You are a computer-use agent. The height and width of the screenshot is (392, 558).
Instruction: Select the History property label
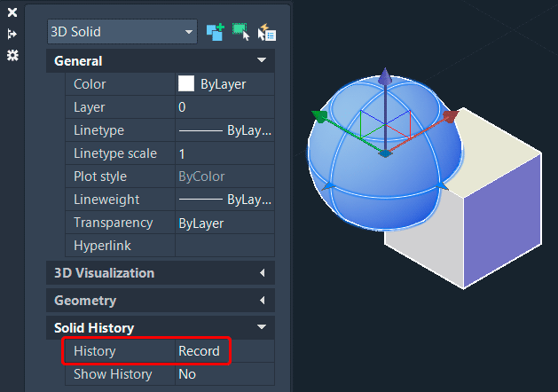(95, 351)
